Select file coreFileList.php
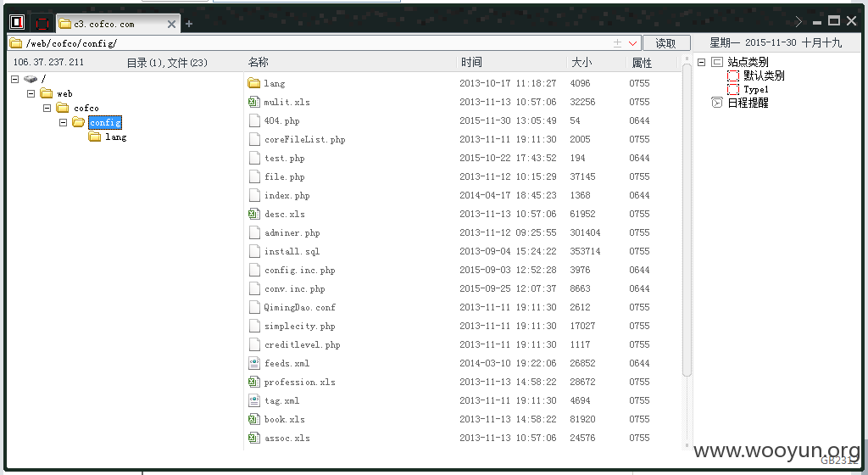The image size is (868, 475). pos(305,139)
